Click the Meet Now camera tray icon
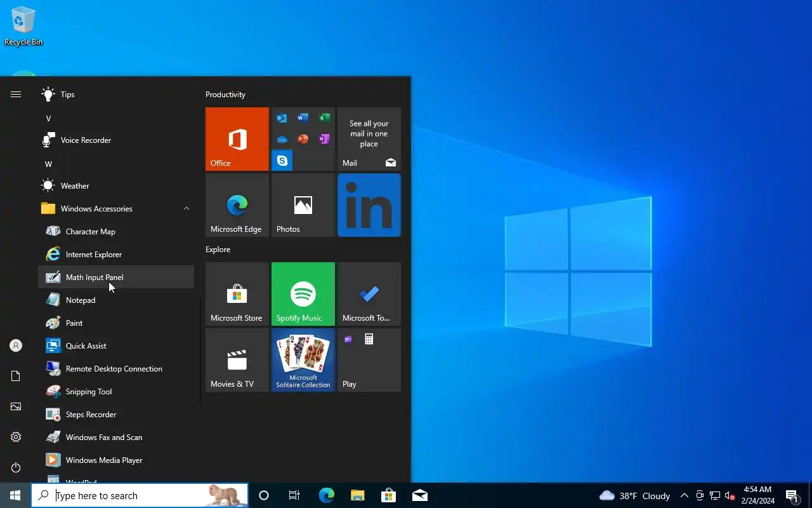Image resolution: width=812 pixels, height=508 pixels. click(700, 495)
